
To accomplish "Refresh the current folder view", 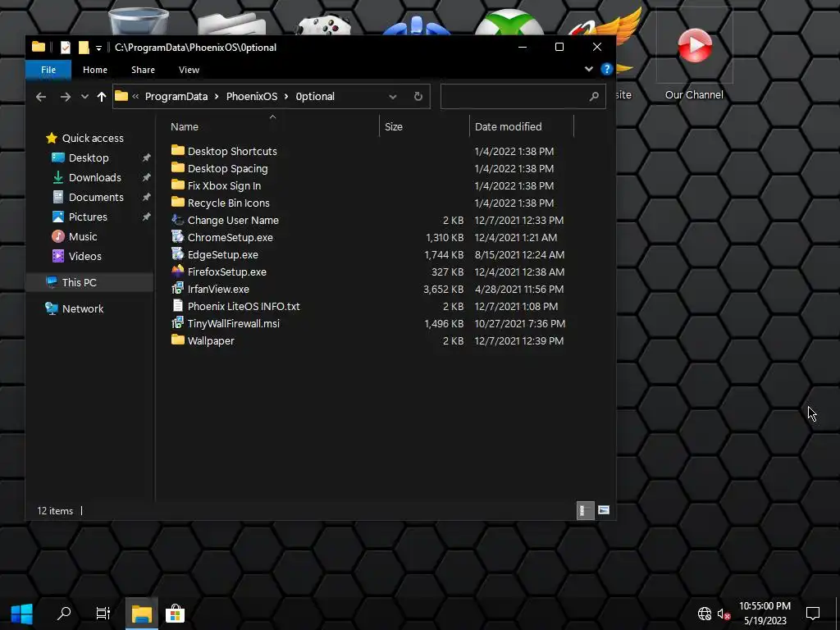I will 418,97.
